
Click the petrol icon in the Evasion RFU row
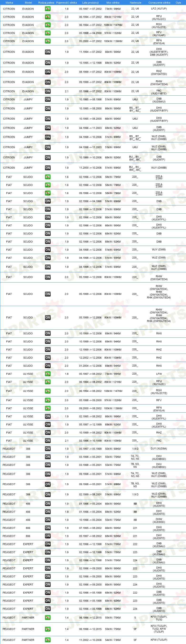pyautogui.click(x=48, y=17)
